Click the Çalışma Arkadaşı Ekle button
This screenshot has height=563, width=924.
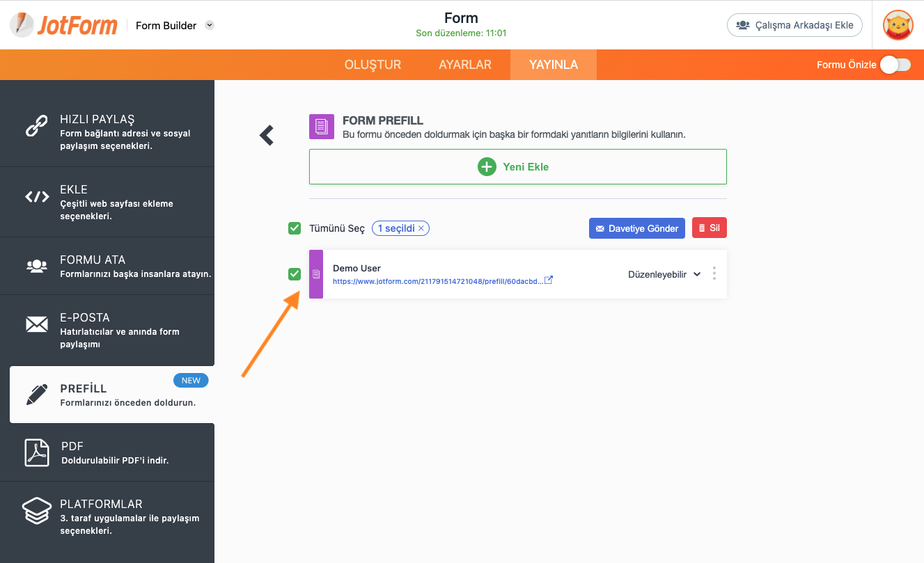pyautogui.click(x=794, y=25)
